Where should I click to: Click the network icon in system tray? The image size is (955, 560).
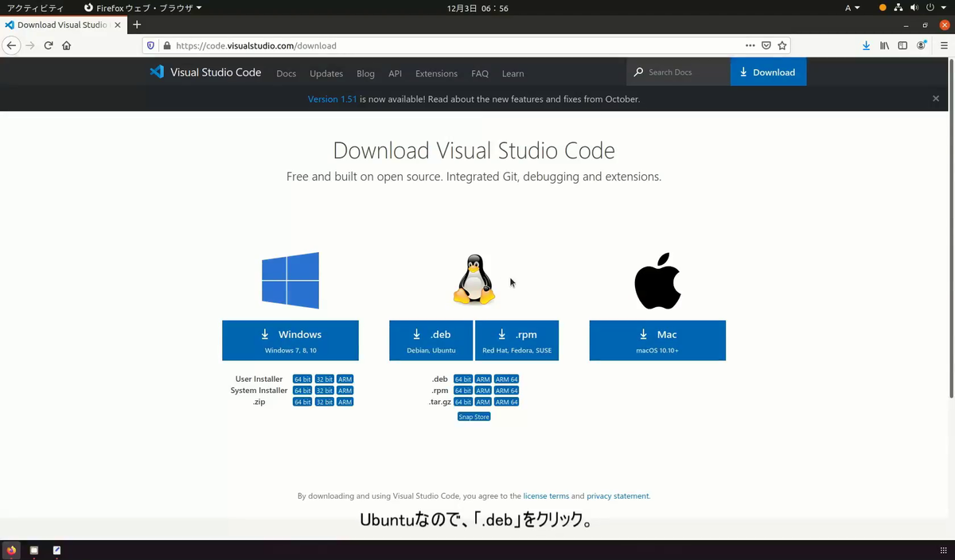point(898,8)
